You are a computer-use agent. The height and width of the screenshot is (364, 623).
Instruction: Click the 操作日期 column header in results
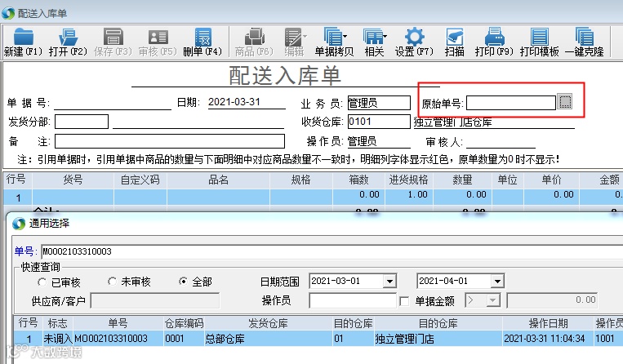tap(548, 323)
